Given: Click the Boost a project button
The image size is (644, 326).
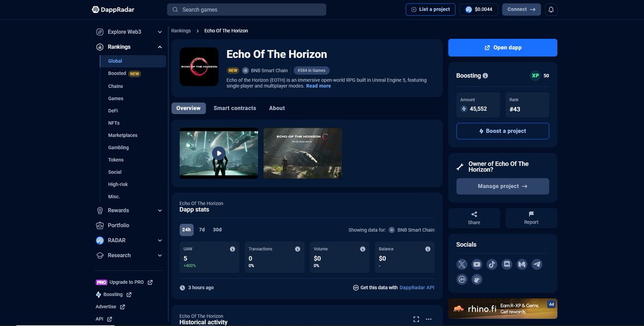Looking at the screenshot, I should click(x=503, y=131).
